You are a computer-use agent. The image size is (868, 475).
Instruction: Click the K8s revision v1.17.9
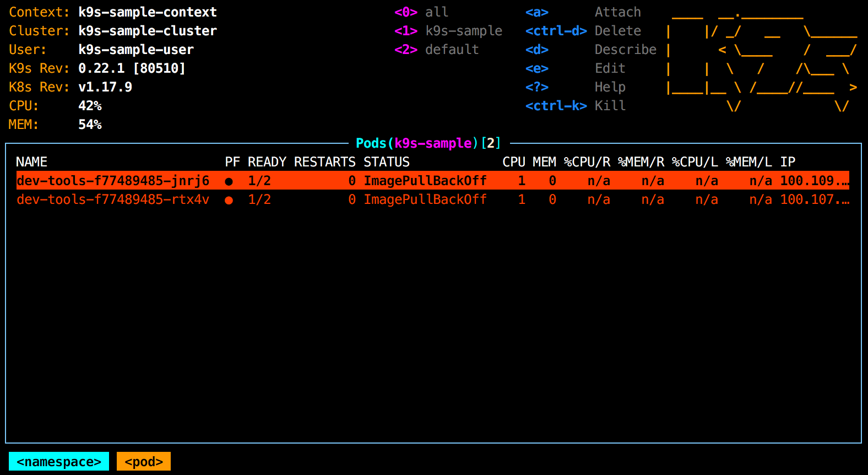pos(105,87)
